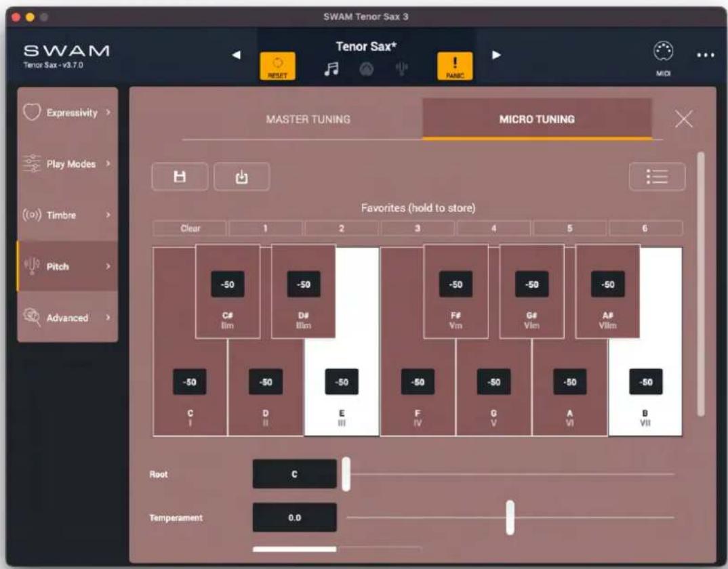
Task: Click the Play Modes sliders icon
Action: coord(32,163)
